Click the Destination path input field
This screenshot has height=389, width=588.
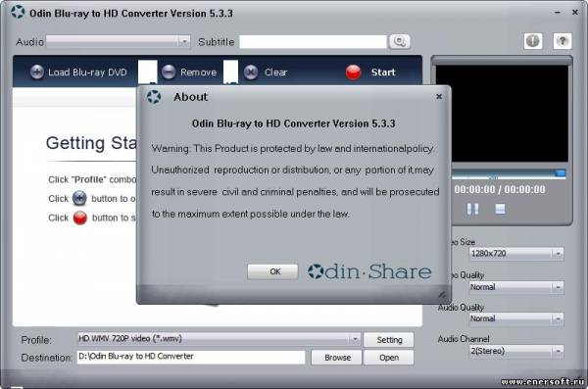pos(191,357)
